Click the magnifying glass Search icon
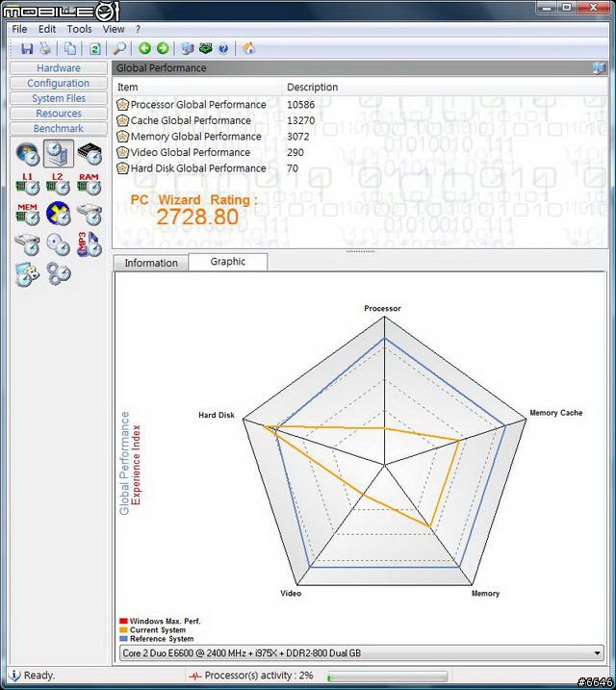Screen dimensions: 616x690 pyautogui.click(x=119, y=48)
